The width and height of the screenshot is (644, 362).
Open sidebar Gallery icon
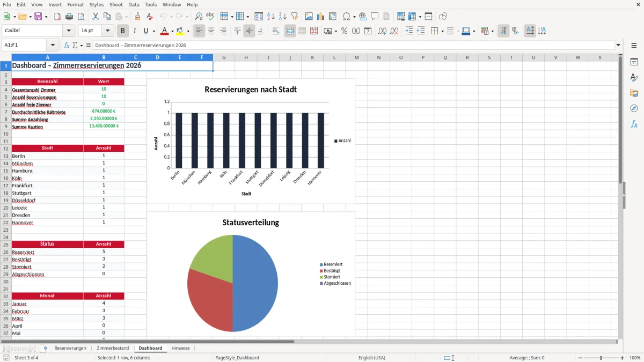pos(634,93)
